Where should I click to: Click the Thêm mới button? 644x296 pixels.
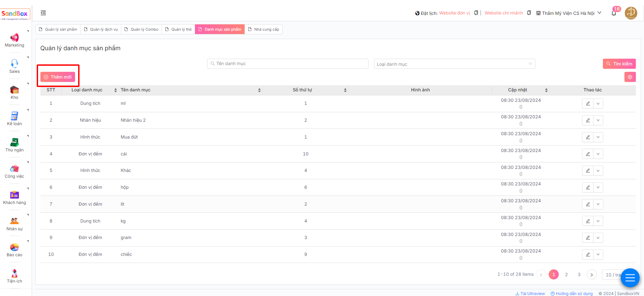[58, 77]
